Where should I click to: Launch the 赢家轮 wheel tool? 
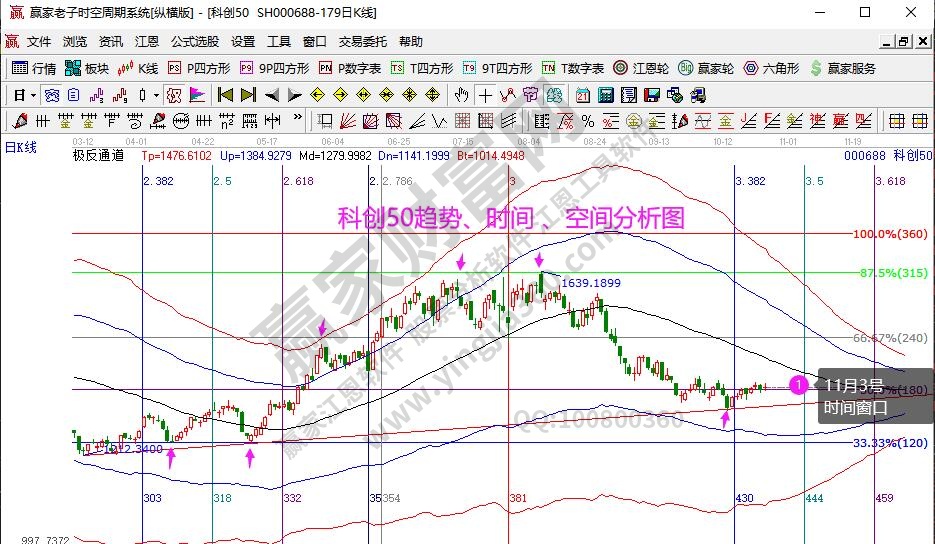click(x=707, y=69)
